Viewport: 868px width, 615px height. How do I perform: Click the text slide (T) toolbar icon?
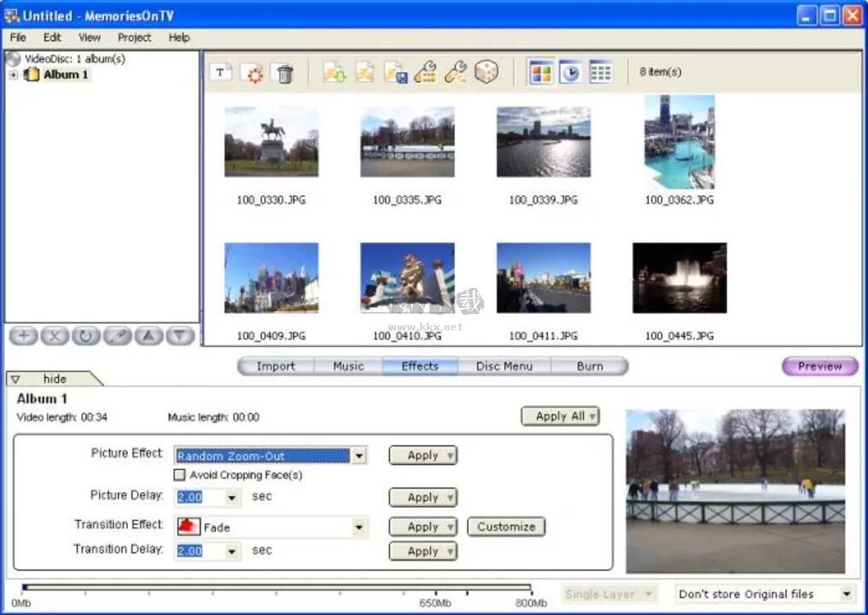click(x=221, y=73)
